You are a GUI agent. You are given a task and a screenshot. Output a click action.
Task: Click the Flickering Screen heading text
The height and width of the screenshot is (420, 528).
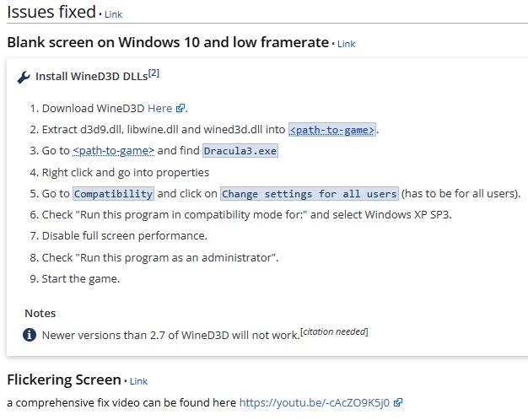pyautogui.click(x=64, y=380)
